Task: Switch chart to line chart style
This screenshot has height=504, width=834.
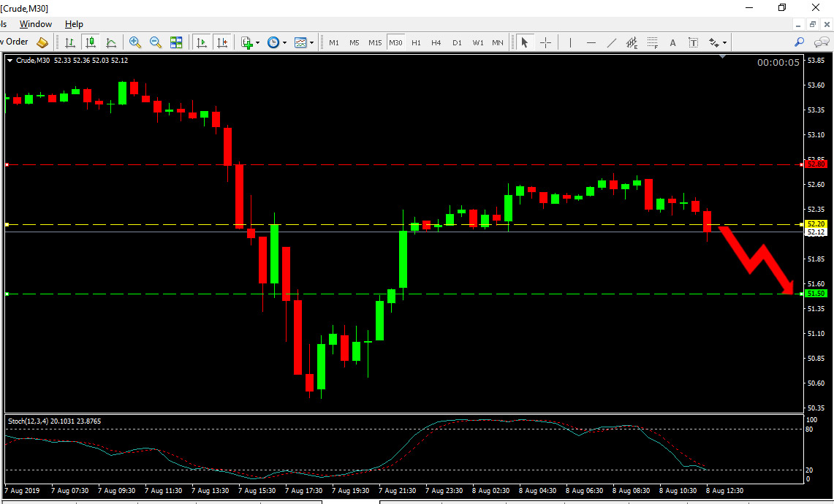Action: coord(110,42)
